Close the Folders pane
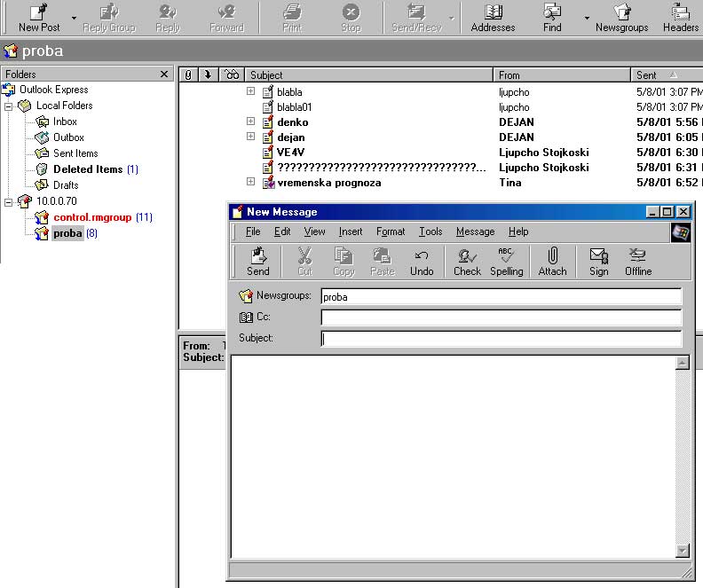Image resolution: width=703 pixels, height=588 pixels. 164,74
